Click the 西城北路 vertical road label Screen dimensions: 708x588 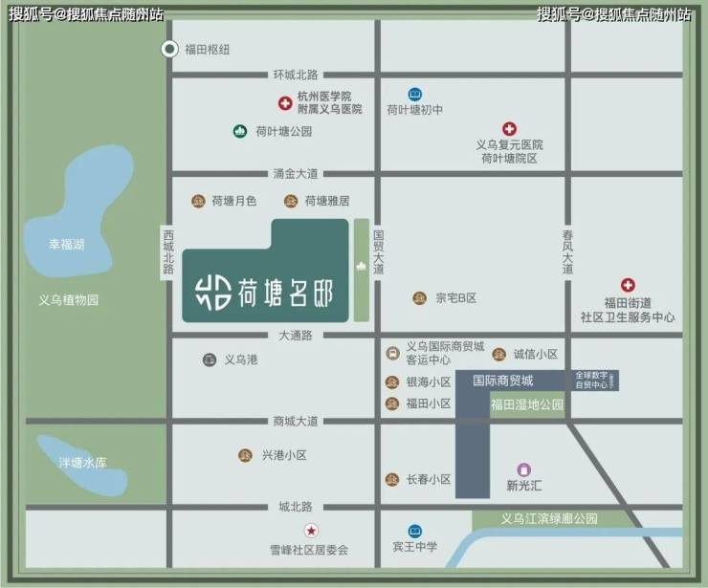coord(168,252)
